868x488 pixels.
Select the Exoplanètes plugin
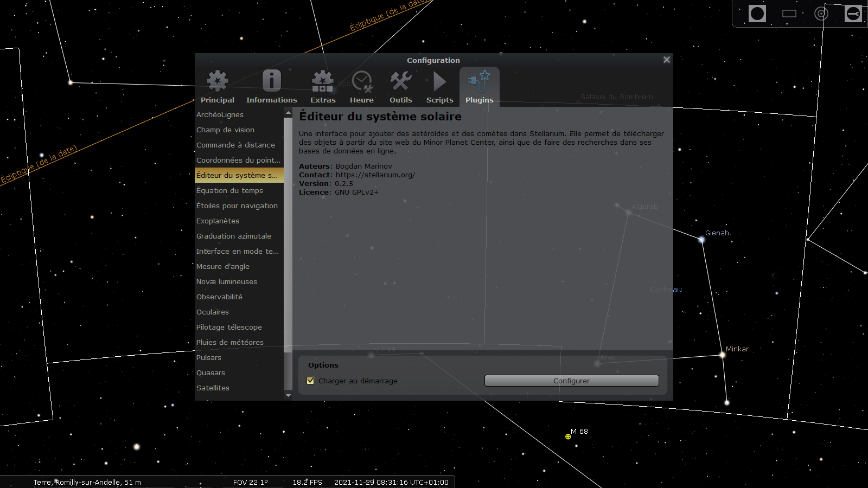(218, 221)
